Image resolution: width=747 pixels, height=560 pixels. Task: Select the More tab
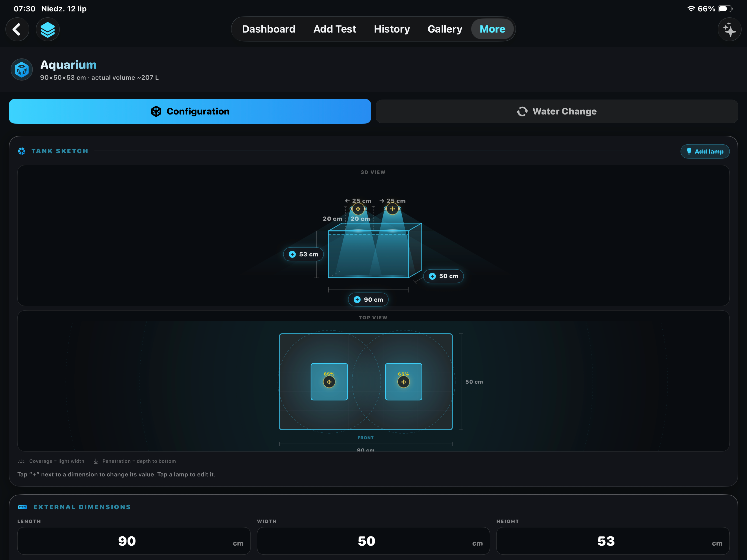tap(492, 29)
